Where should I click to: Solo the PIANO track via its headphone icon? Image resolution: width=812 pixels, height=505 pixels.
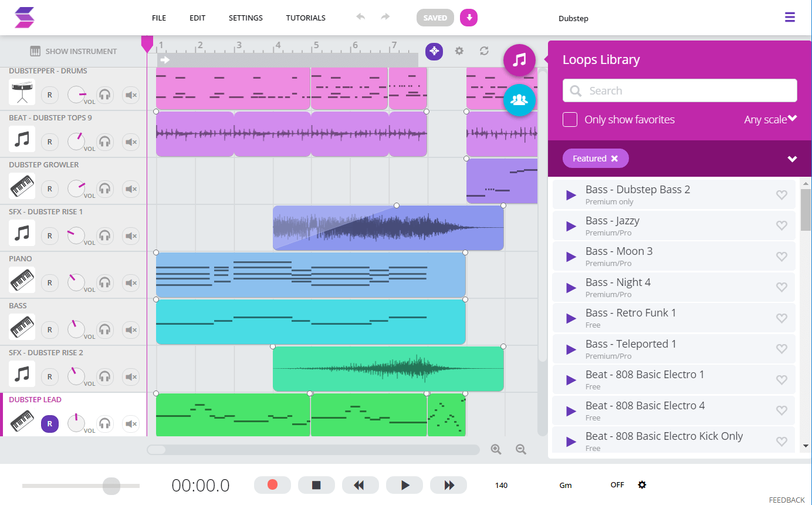(x=104, y=282)
